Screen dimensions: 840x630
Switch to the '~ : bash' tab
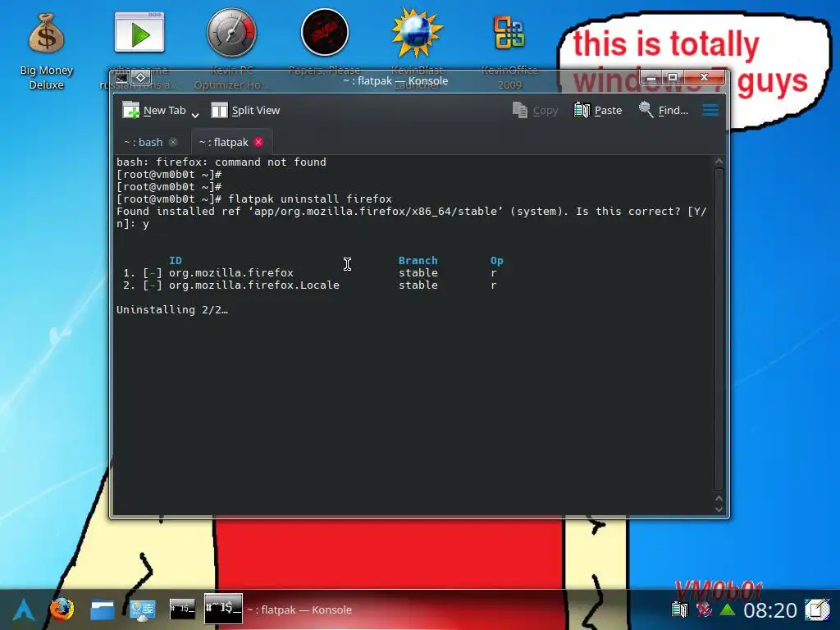144,142
